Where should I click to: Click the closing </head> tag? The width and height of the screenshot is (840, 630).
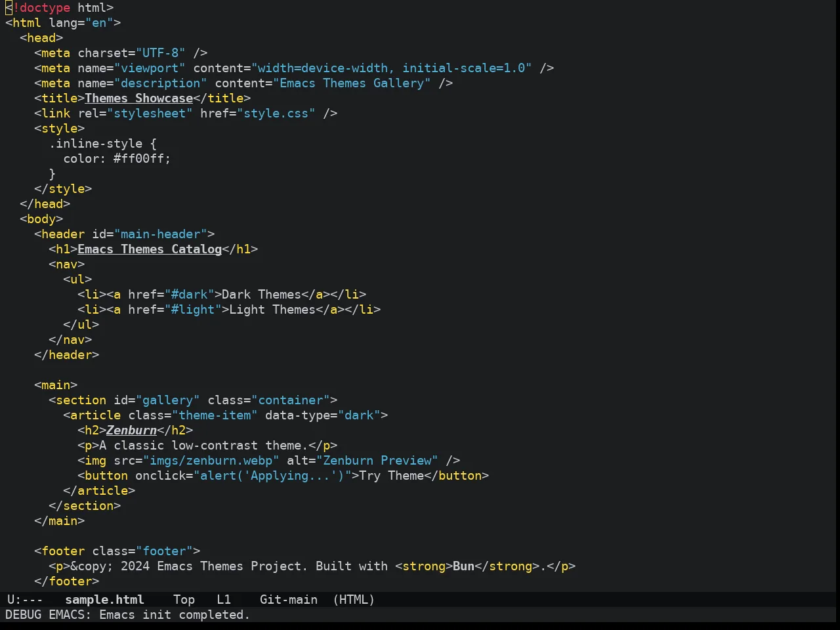(45, 204)
